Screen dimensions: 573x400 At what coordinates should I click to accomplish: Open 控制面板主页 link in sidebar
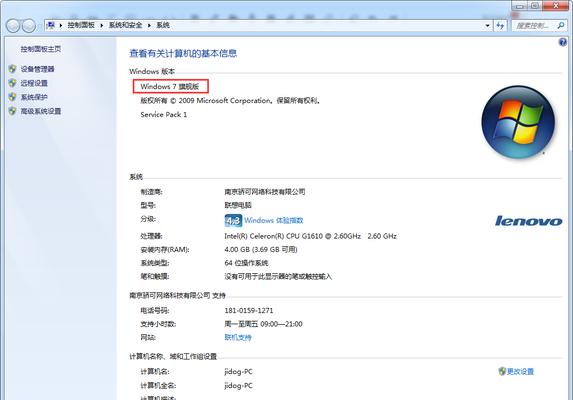click(41, 49)
